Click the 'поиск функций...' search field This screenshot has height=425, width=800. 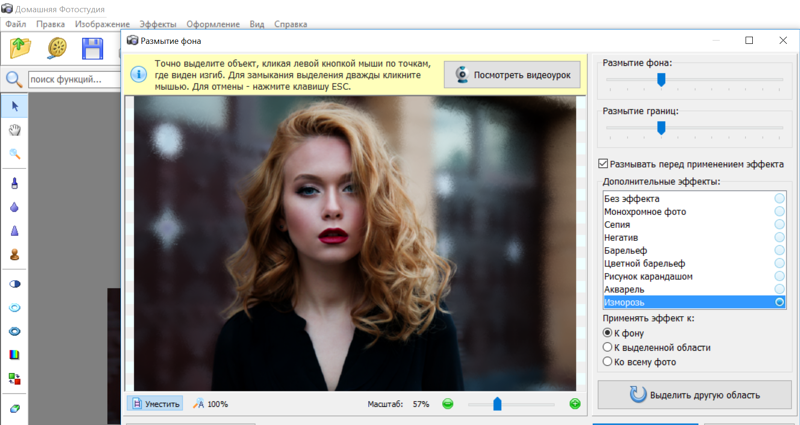pos(73,79)
